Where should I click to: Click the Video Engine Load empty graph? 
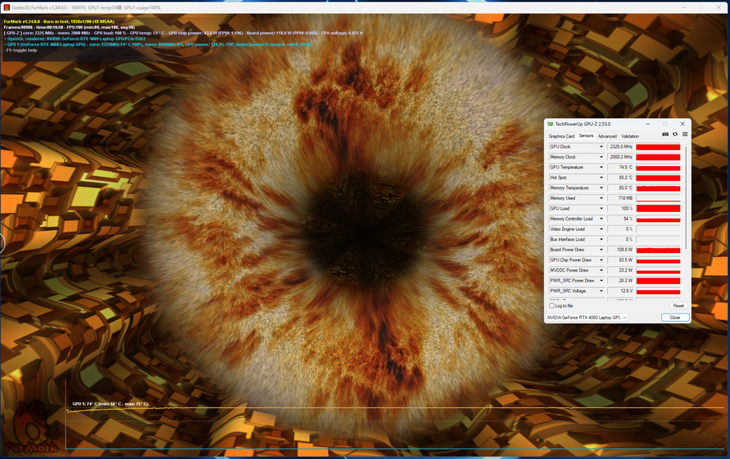[658, 229]
